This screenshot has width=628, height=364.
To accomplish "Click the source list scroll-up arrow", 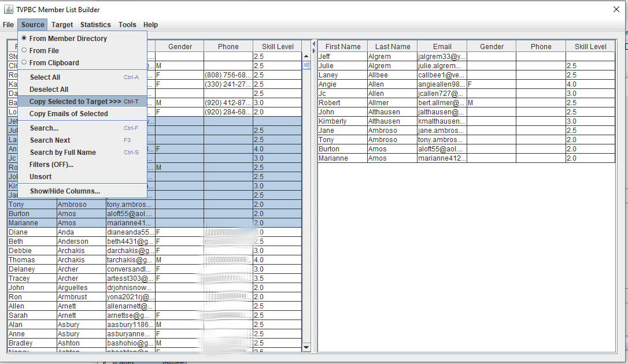I will 306,56.
